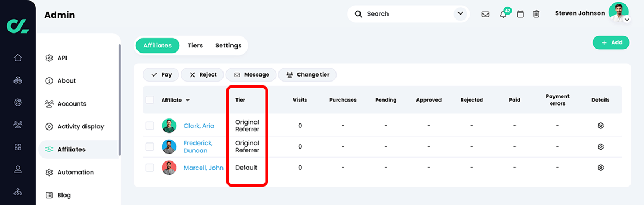
Task: Click Steven Johnson's profile picture
Action: [618, 12]
